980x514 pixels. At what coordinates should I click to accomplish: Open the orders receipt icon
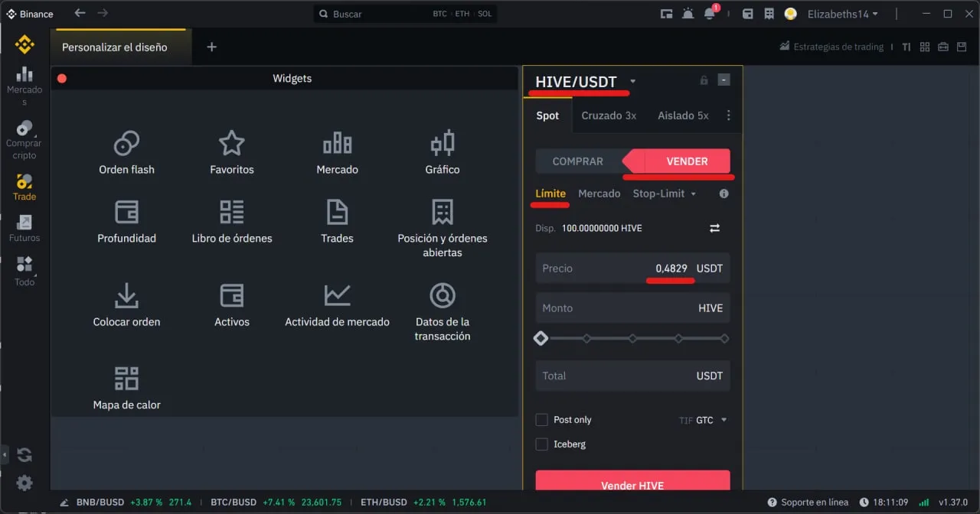coord(769,14)
